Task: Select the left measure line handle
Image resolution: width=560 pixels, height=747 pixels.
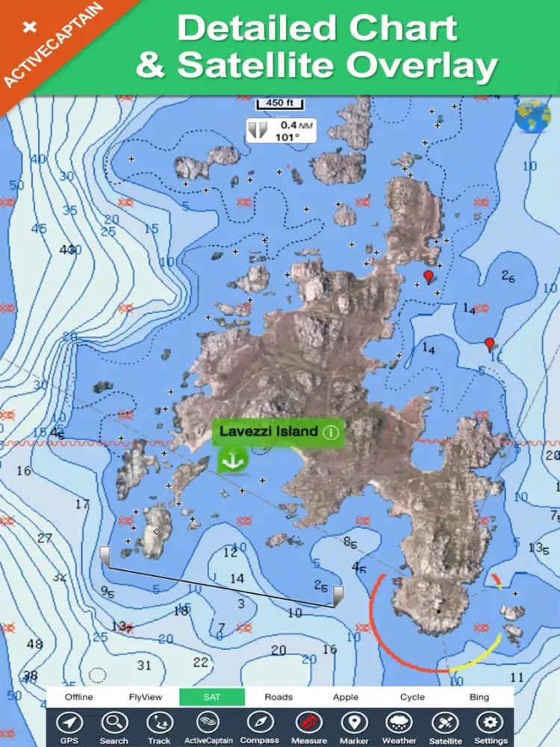Action: (x=105, y=557)
